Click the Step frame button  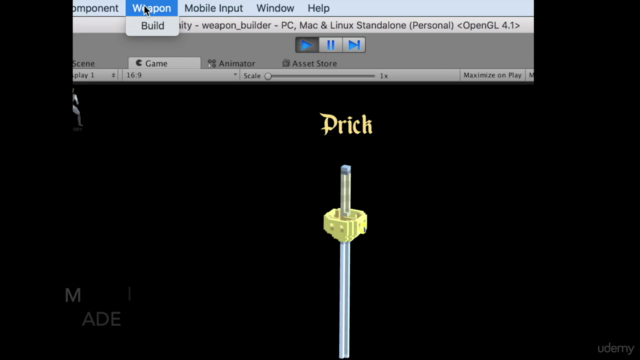pos(354,45)
